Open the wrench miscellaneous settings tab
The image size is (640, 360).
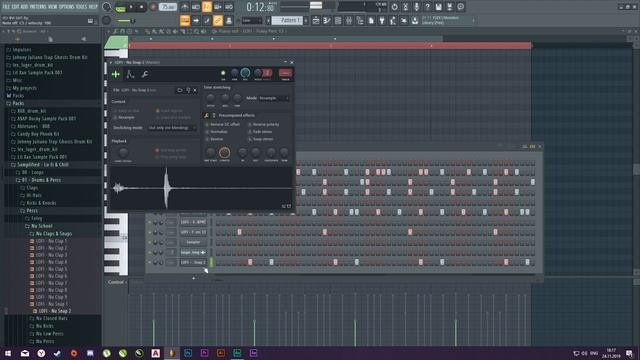coord(144,74)
